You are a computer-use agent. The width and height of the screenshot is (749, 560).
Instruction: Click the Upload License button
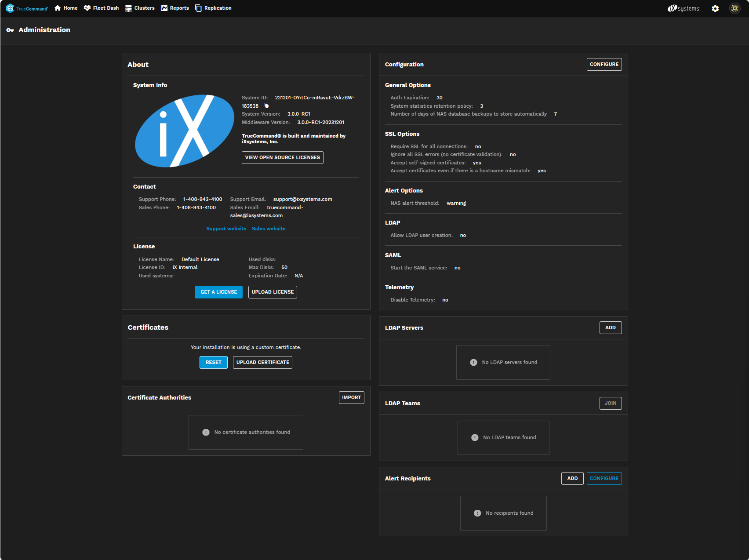(x=273, y=292)
